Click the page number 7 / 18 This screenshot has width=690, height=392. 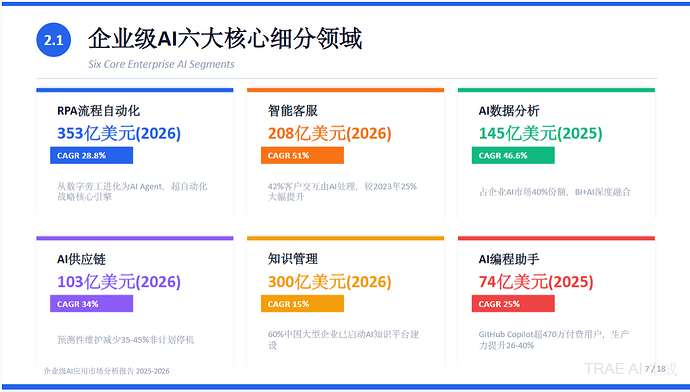[655, 369]
